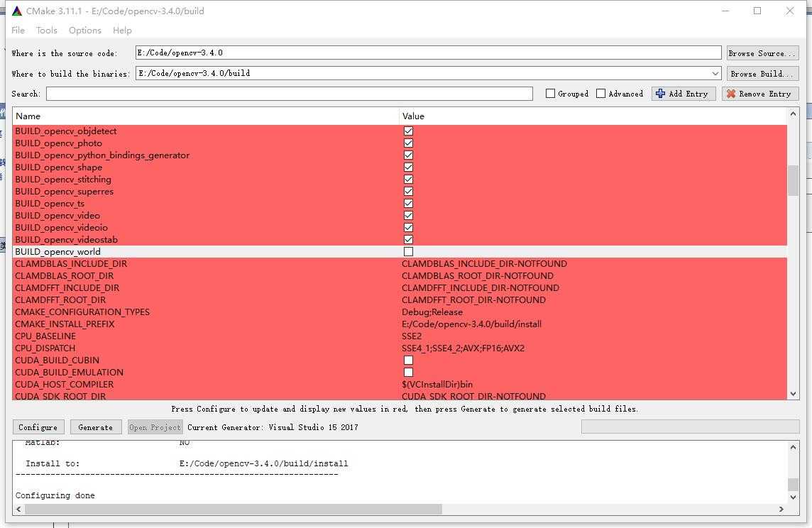Click the CMake logo icon in title bar
The width and height of the screenshot is (812, 528).
tap(17, 11)
